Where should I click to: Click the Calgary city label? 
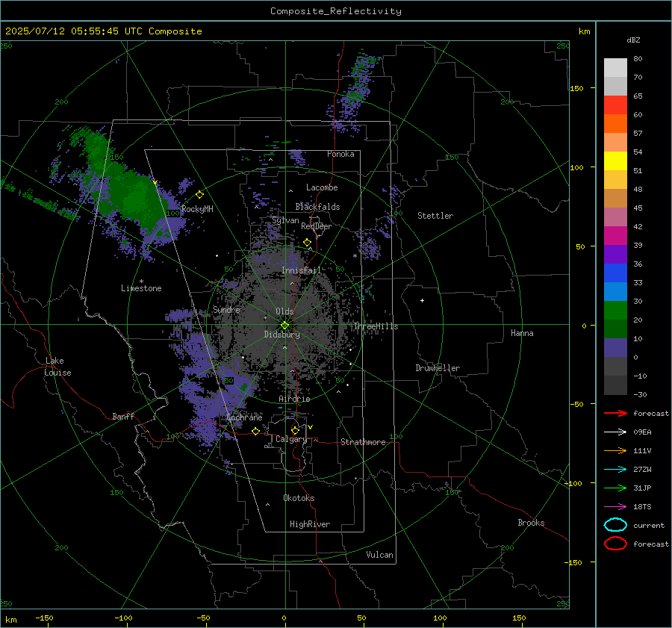tap(291, 439)
